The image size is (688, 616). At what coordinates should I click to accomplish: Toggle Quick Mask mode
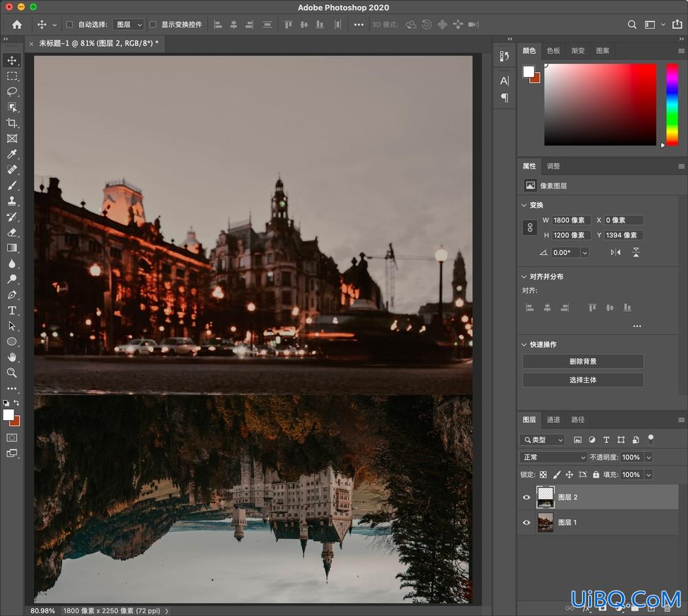pos(12,437)
